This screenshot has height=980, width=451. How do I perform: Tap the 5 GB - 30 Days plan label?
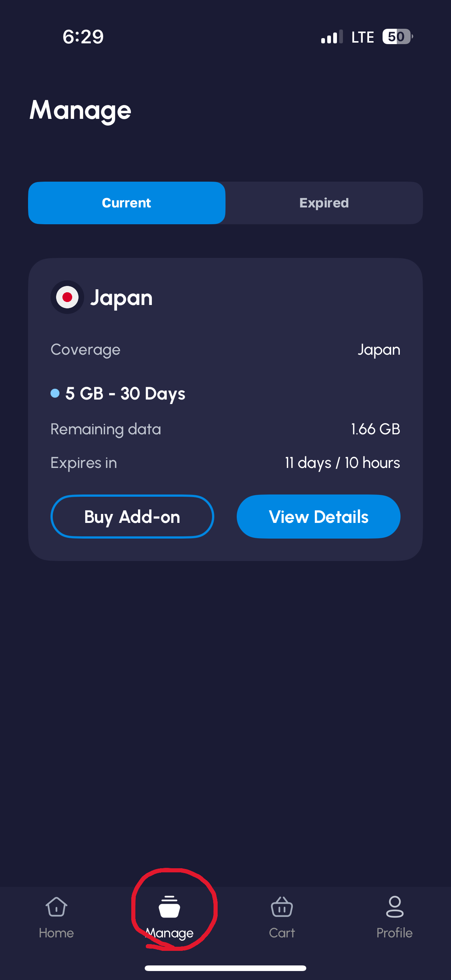tap(125, 393)
